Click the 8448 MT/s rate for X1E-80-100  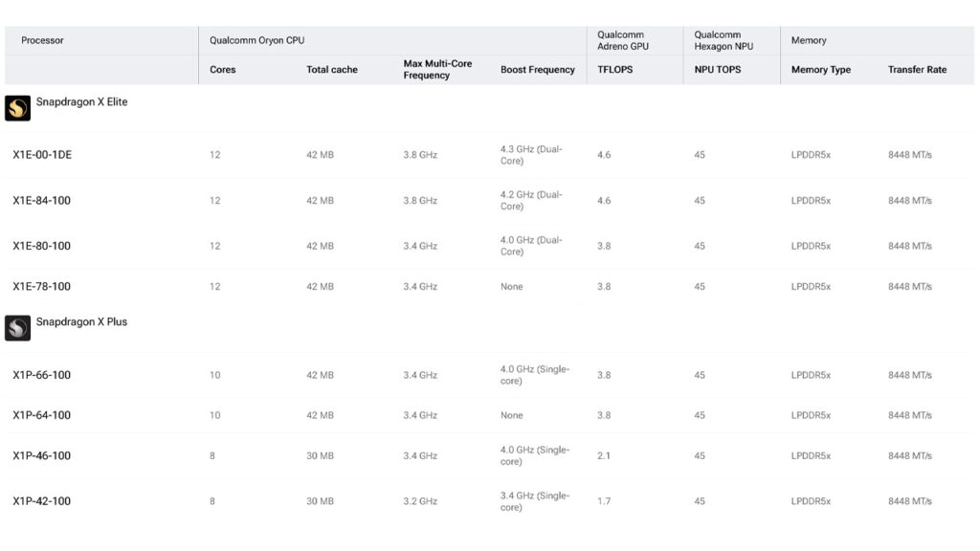point(910,246)
